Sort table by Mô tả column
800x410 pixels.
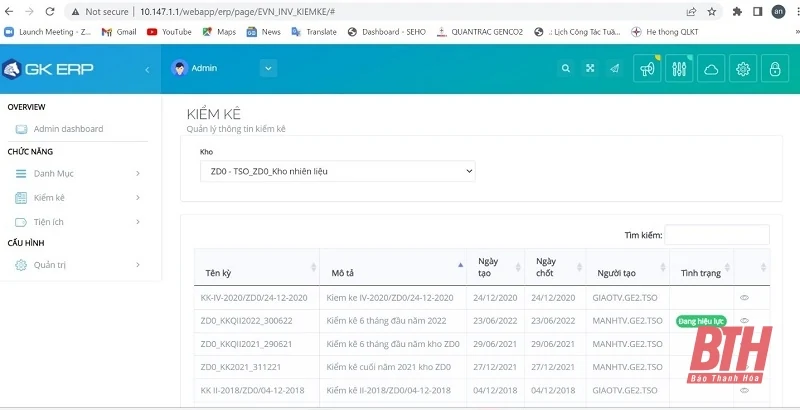click(393, 267)
